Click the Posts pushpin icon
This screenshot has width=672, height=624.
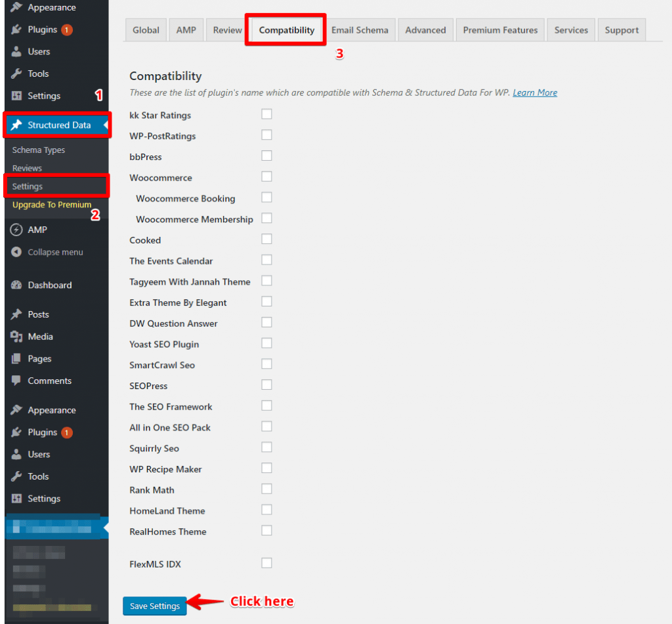point(16,314)
